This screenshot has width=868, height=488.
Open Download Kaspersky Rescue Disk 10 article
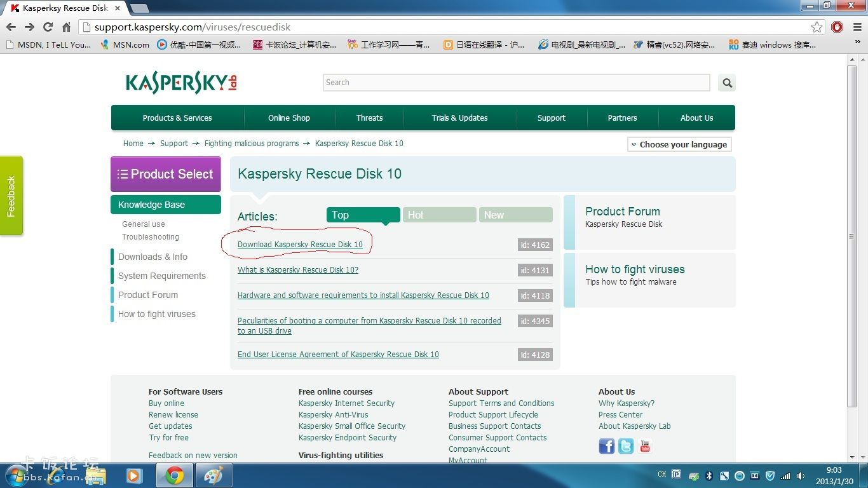[300, 245]
